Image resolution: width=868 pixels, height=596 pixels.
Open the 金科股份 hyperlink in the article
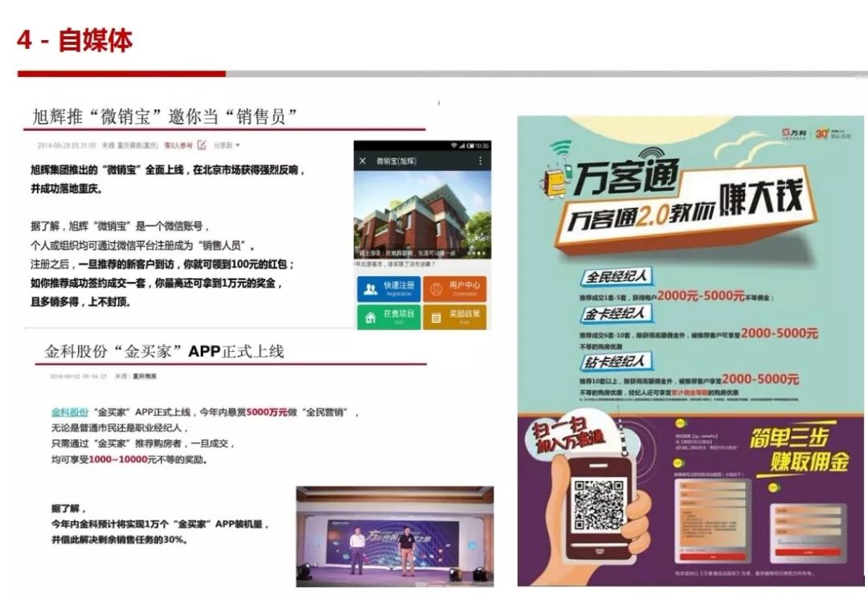click(70, 412)
